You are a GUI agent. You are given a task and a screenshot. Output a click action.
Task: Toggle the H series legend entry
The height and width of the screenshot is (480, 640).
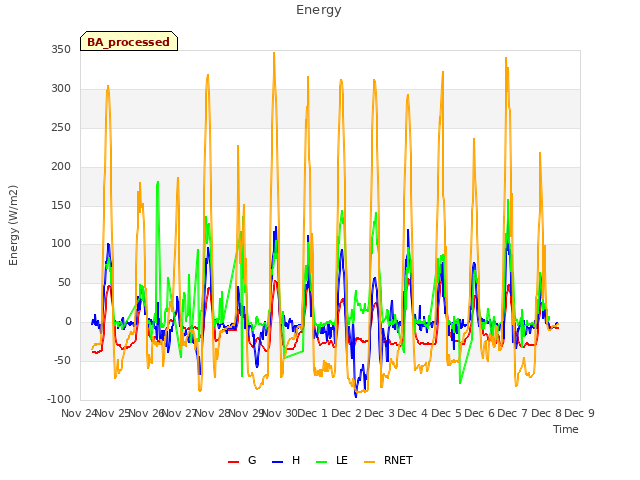286,460
